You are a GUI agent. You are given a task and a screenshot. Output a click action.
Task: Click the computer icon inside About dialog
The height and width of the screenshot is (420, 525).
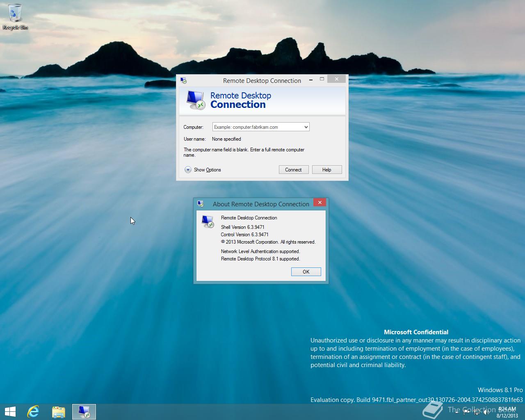click(208, 221)
